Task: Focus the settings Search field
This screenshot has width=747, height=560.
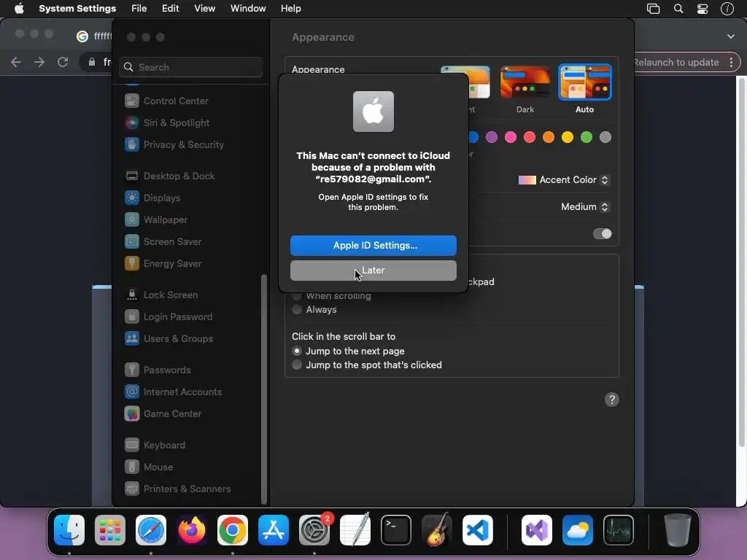Action: (x=190, y=67)
